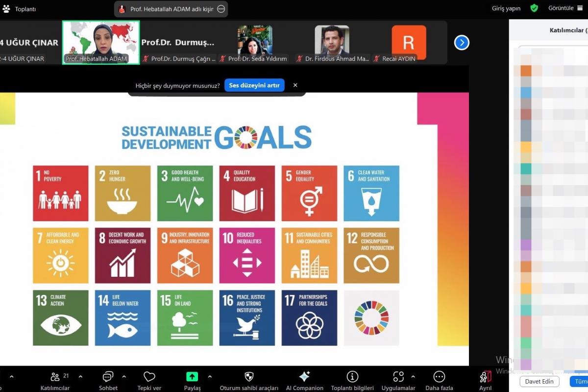Expand Katılımcılar options arrow
The width and height of the screenshot is (588, 392).
80,377
